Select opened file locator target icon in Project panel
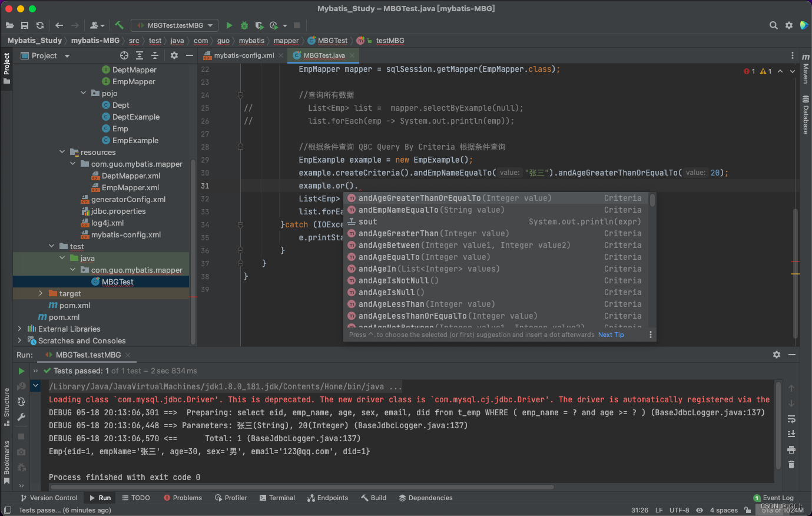The height and width of the screenshot is (516, 812). pos(124,55)
